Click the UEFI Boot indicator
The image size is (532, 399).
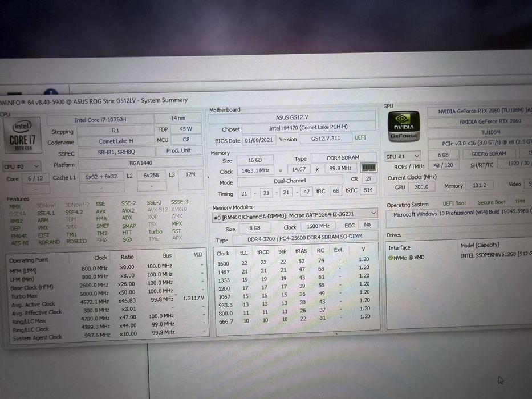coord(454,203)
